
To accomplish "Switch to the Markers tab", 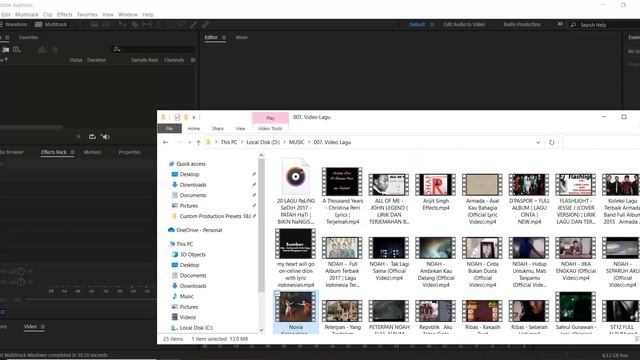I will [93, 152].
